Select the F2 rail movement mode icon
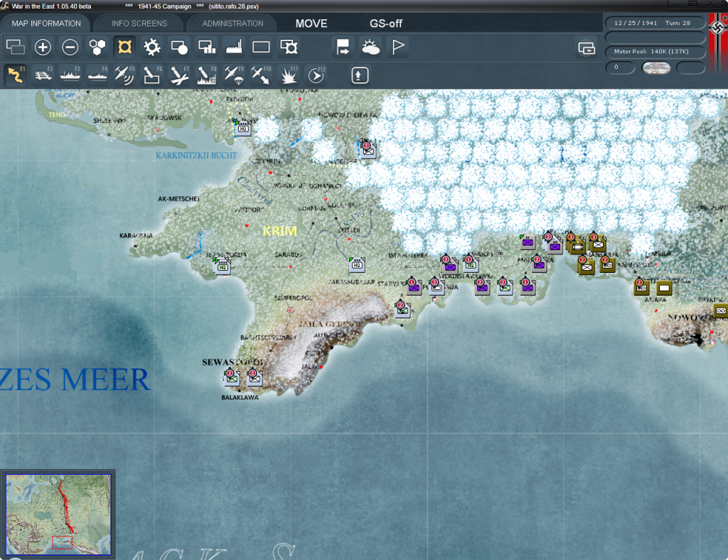728x560 pixels. (43, 75)
